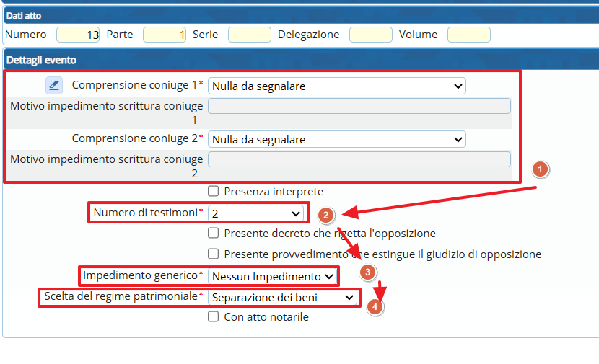The height and width of the screenshot is (364, 599).
Task: Click the Volume input field
Action: click(468, 35)
